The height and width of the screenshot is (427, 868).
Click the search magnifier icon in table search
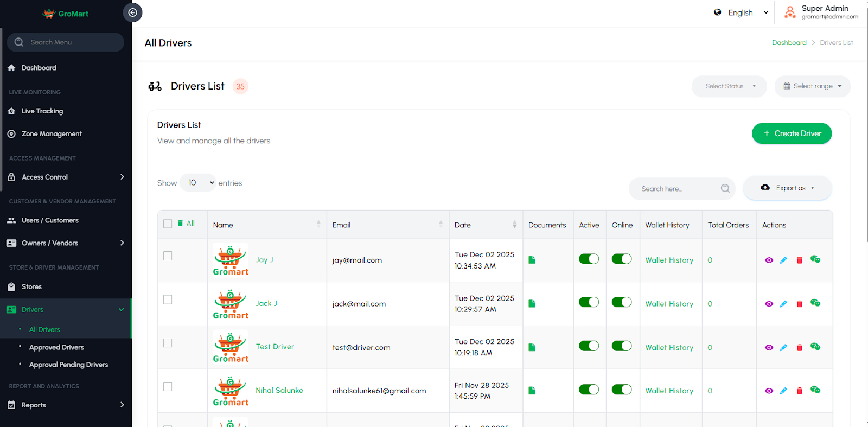point(725,188)
